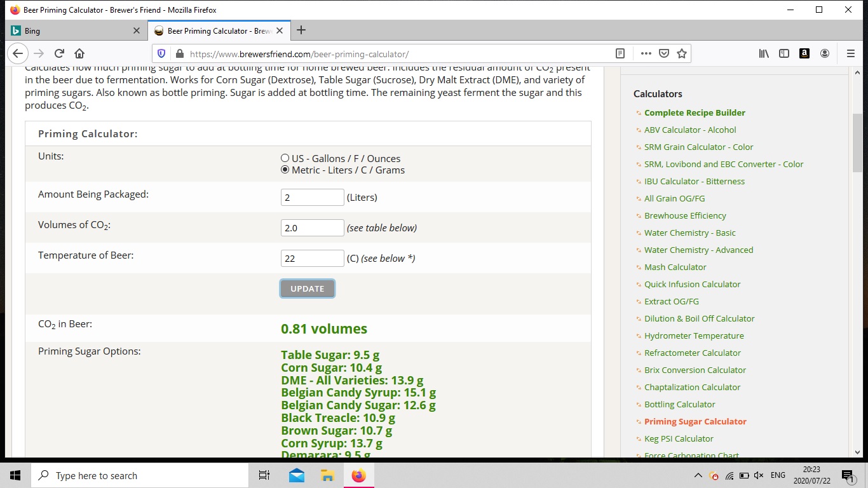This screenshot has width=868, height=488.
Task: Select Metric Liters / C / Grams units
Action: [x=285, y=170]
